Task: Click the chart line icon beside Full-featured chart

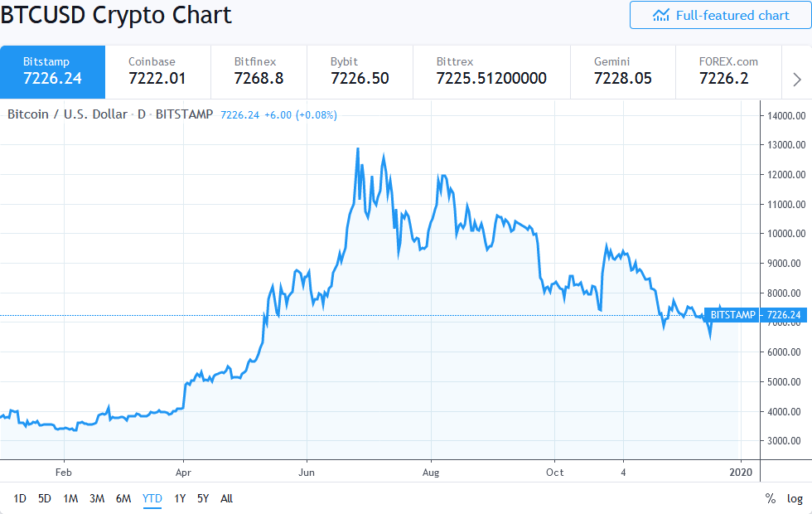Action: click(660, 15)
